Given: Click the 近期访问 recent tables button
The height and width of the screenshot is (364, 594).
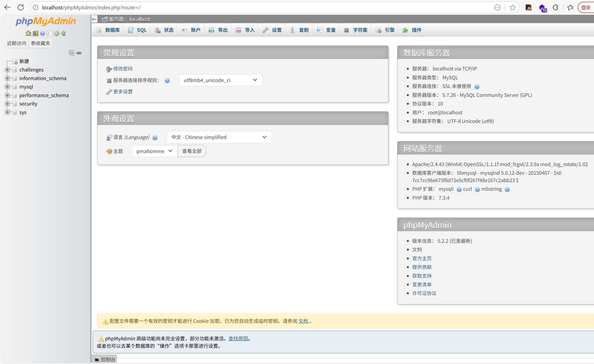Looking at the screenshot, I should [x=17, y=43].
